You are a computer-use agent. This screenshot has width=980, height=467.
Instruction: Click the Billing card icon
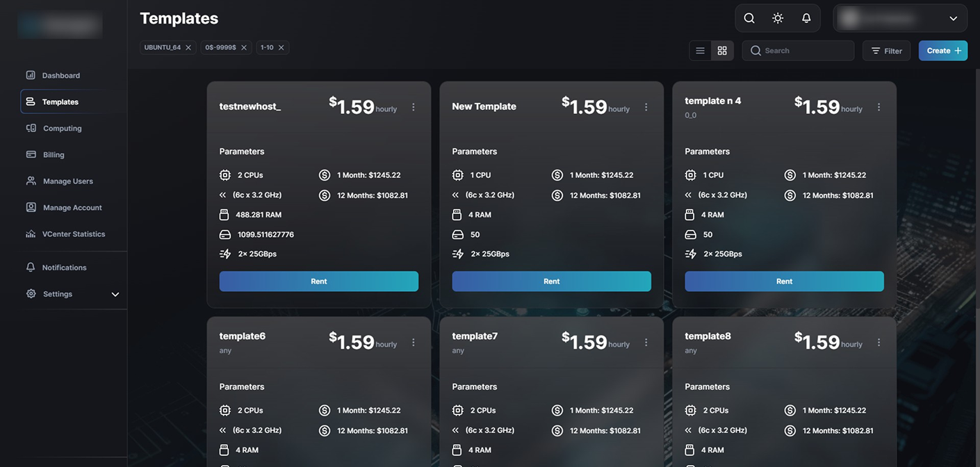pos(31,154)
